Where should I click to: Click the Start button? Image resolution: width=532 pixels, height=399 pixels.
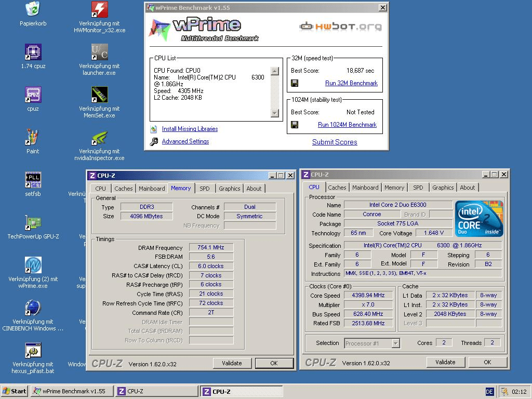pyautogui.click(x=15, y=392)
